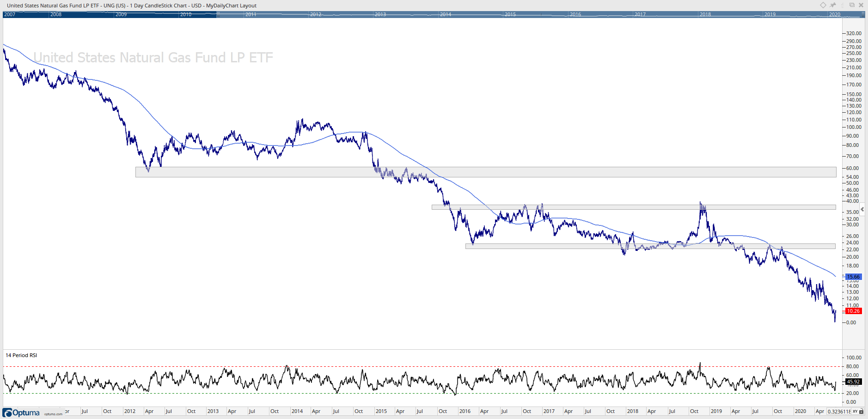Open chart info via the 'i' icon

pyautogui.click(x=843, y=5)
